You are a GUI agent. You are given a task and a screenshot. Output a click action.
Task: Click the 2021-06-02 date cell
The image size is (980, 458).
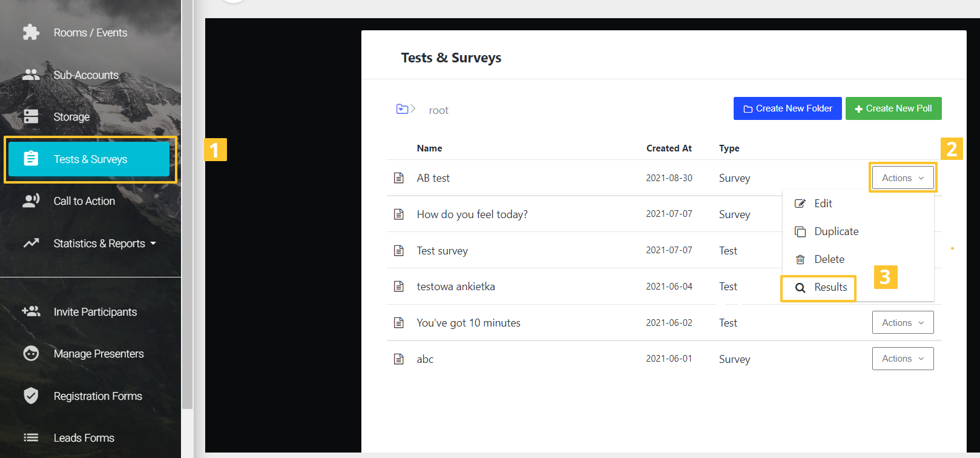(x=669, y=323)
